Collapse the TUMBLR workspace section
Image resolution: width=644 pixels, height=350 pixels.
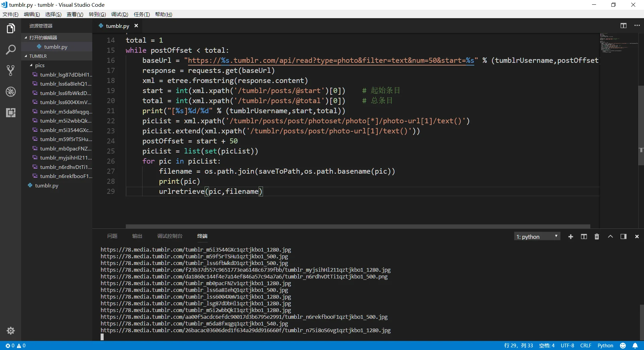26,56
